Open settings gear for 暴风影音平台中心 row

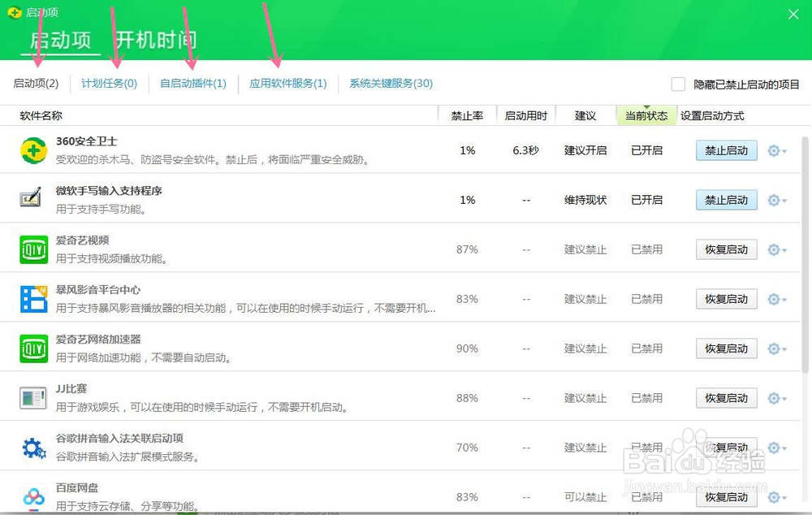[x=777, y=299]
